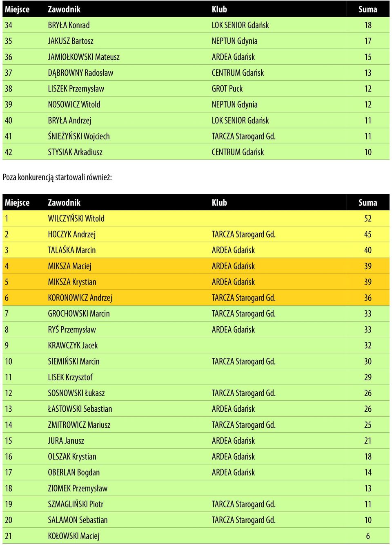Screen dimensions: 392x545
Task: Click the Miejsce header in the top table
Action: [17, 9]
